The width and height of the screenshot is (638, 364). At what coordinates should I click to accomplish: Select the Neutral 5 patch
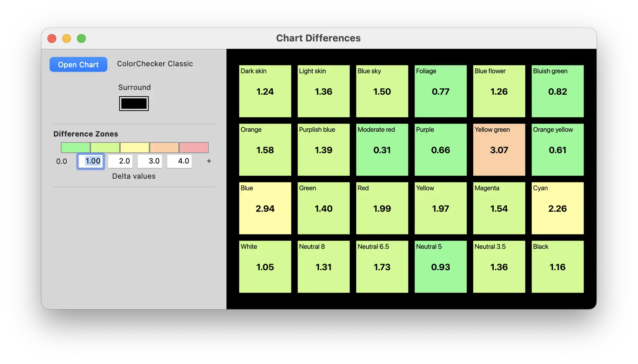[440, 267]
